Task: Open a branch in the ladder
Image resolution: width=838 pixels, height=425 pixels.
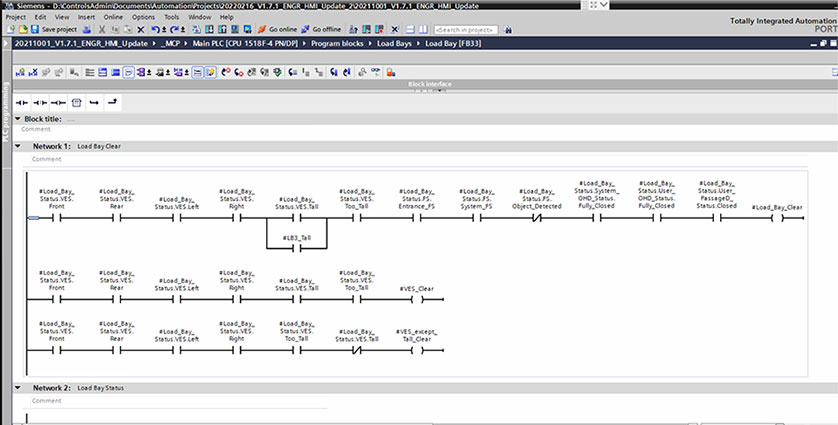Action: click(x=94, y=102)
